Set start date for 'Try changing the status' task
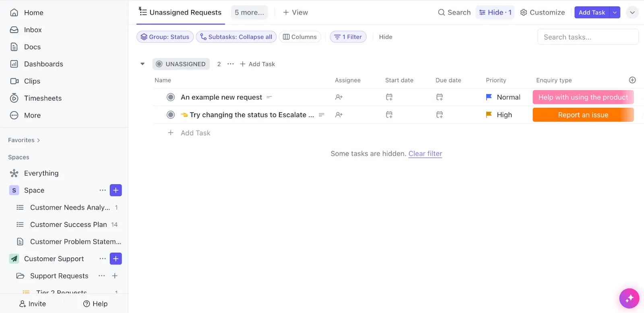 [389, 115]
